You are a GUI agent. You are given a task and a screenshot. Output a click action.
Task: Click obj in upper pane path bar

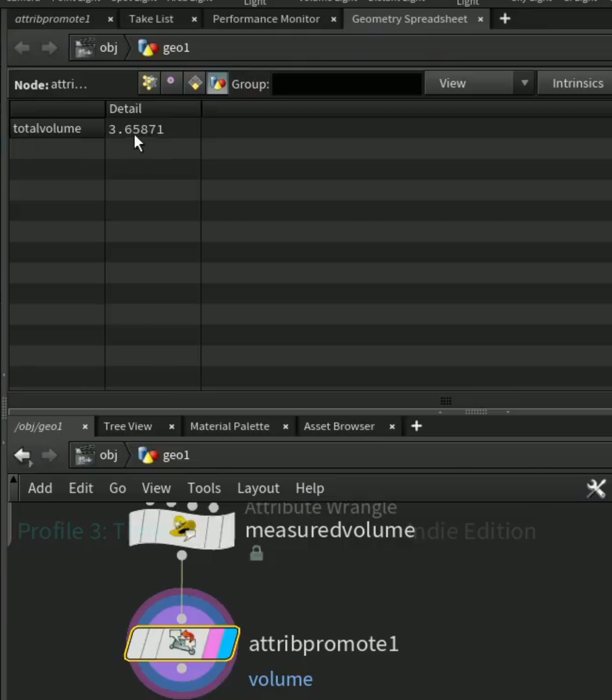97,48
